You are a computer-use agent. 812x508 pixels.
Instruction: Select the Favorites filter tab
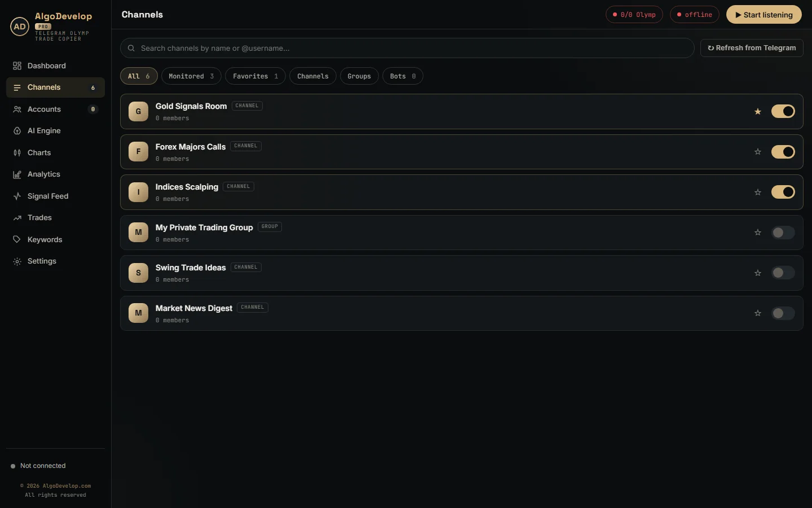[255, 76]
